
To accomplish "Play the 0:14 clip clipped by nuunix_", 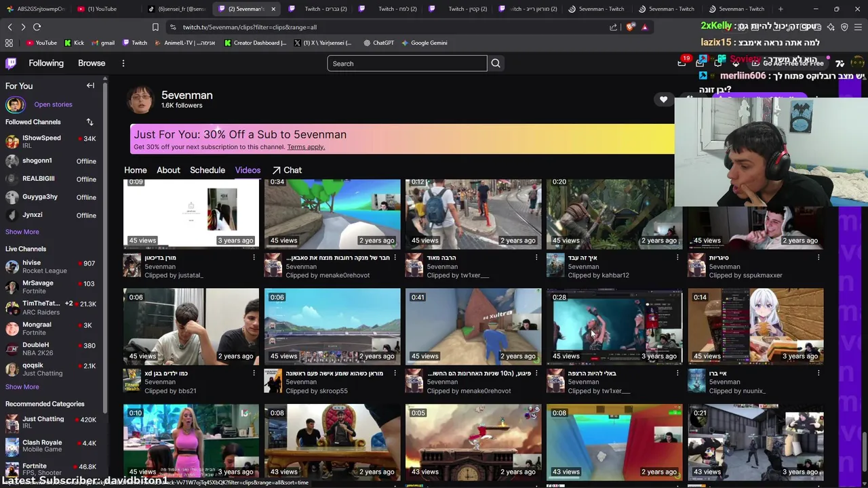I will (x=755, y=327).
